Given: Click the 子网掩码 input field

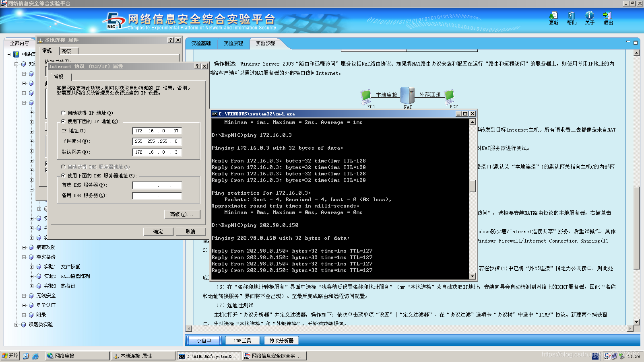Looking at the screenshot, I should [157, 141].
